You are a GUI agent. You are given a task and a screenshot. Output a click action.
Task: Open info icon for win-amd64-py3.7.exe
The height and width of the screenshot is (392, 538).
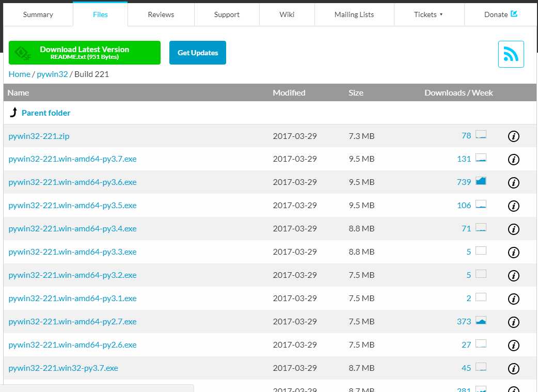513,159
